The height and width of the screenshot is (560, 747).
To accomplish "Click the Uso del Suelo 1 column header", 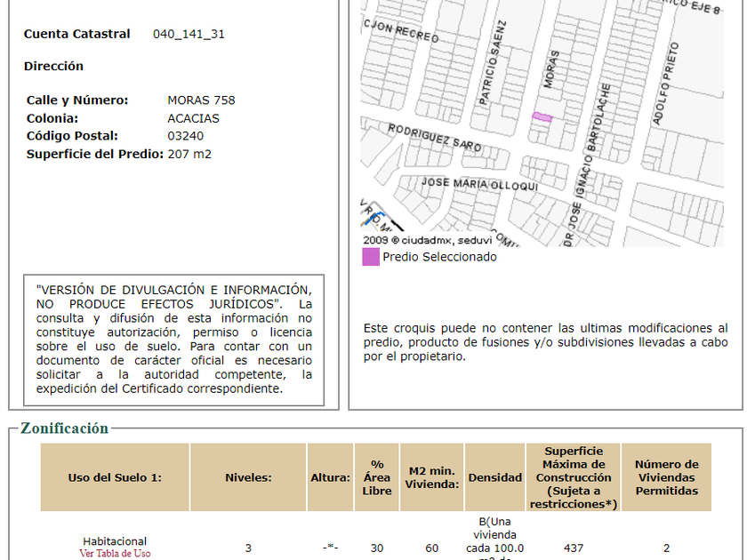I will (115, 477).
